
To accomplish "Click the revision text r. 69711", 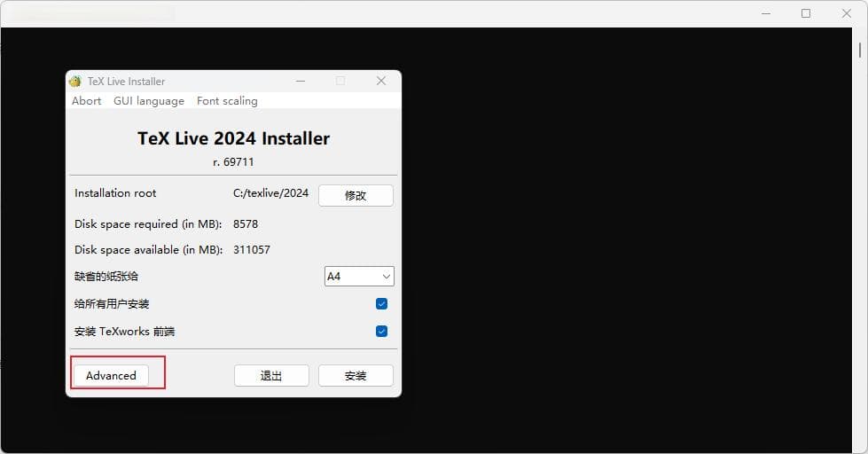I will 233,162.
